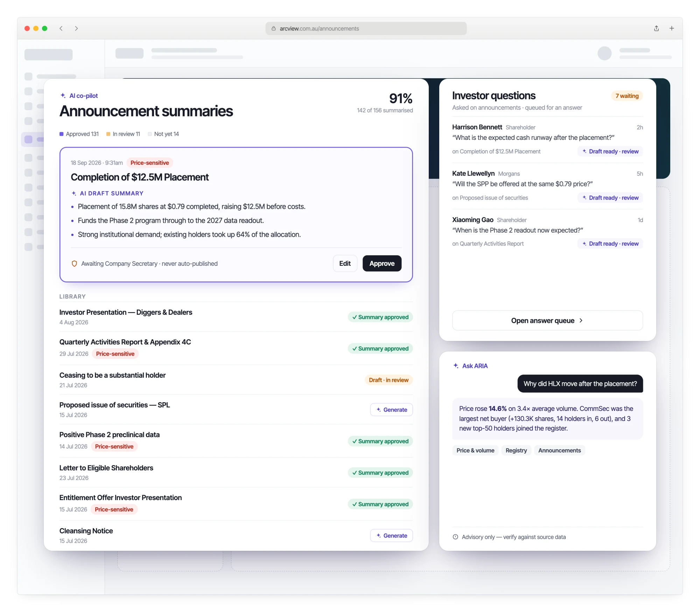Open Positive Phase 2 preclinical data
The width and height of the screenshot is (700, 612).
tap(110, 435)
